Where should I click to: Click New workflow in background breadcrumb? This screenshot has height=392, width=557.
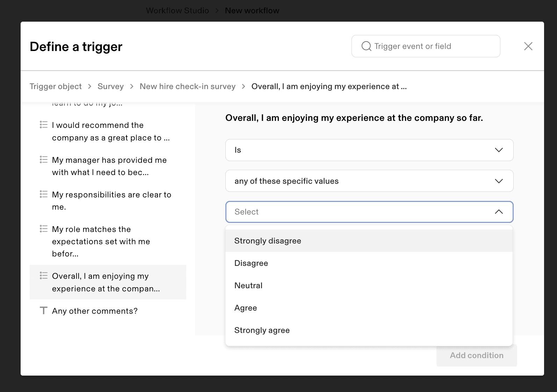click(x=252, y=10)
